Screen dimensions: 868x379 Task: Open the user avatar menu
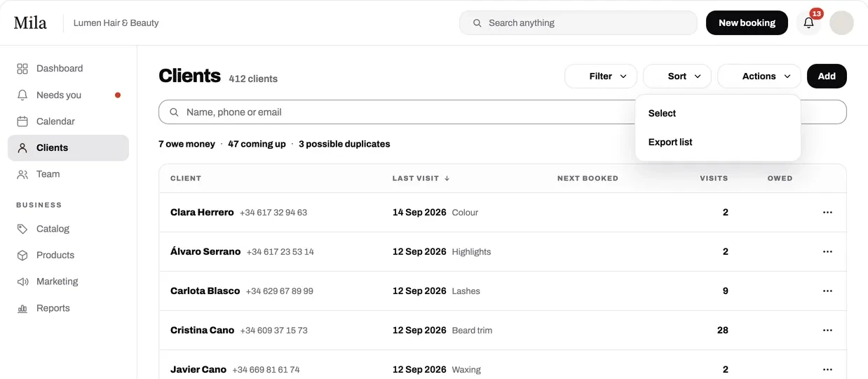click(841, 22)
